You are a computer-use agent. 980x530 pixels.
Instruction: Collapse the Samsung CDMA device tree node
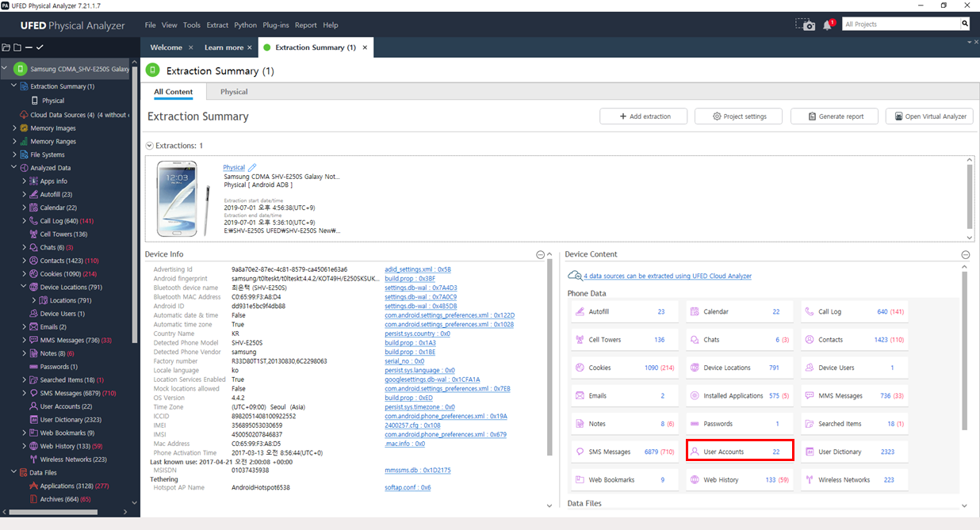[5, 69]
